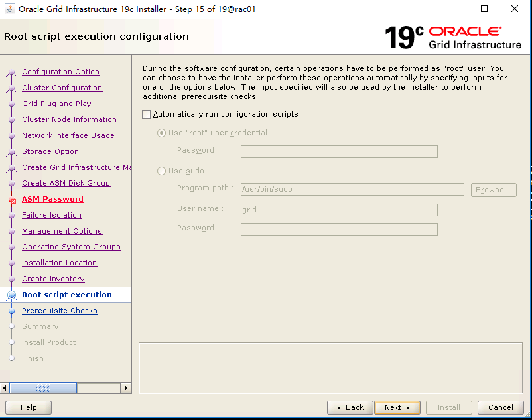
Task: Click the step bullet beside Cluster Configuration
Action: point(11,88)
